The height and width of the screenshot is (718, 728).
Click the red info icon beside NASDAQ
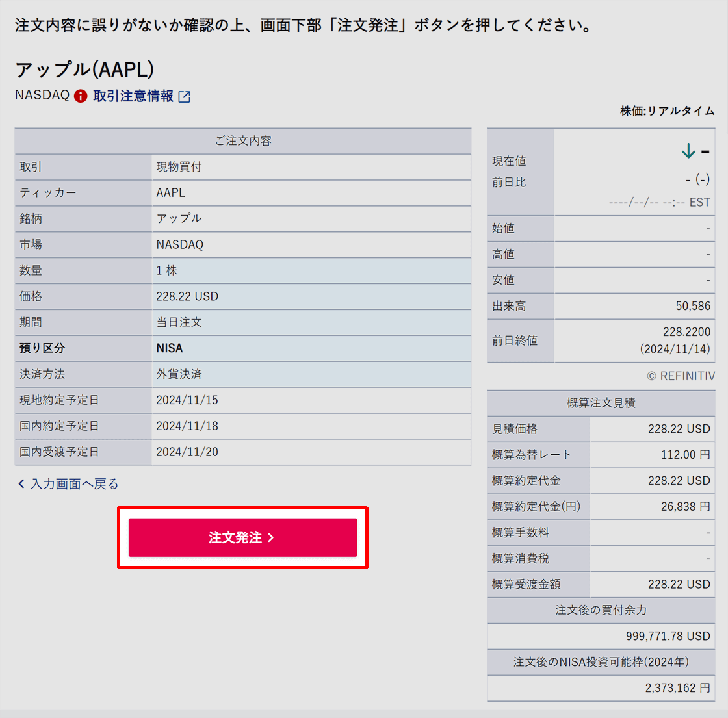pos(81,96)
